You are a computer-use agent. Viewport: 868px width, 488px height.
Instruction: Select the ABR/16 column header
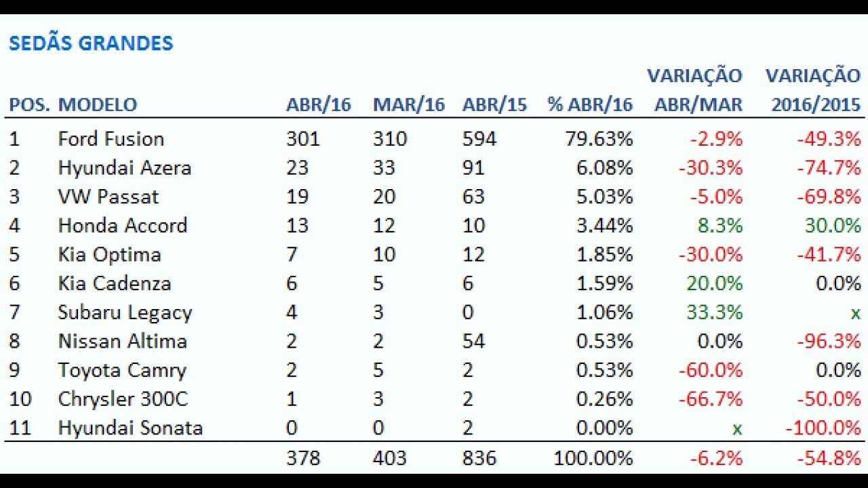tap(319, 104)
